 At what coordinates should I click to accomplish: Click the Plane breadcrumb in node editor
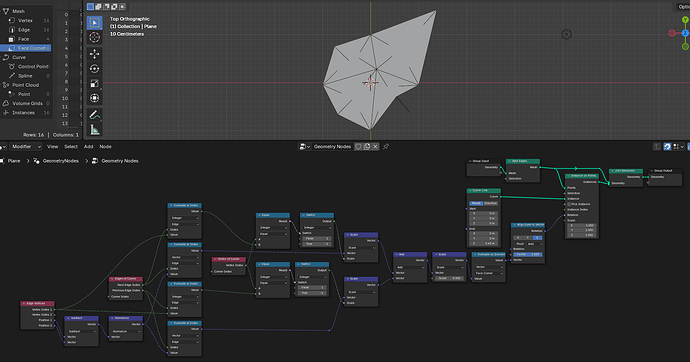coord(14,161)
